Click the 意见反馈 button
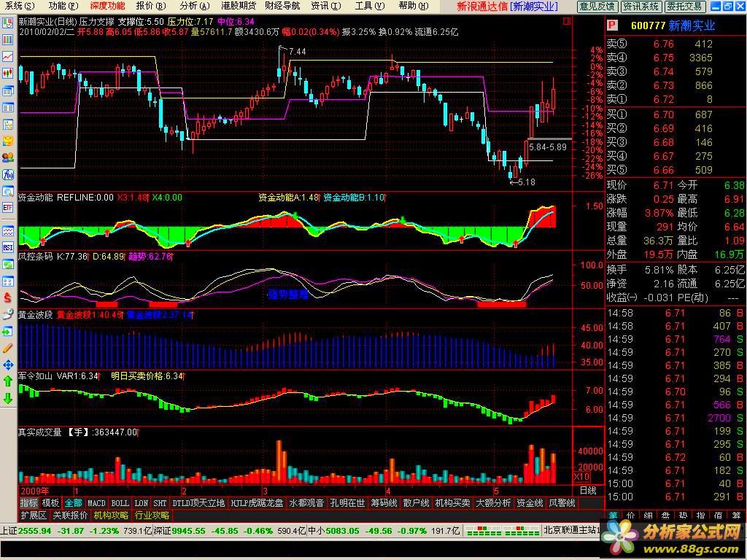 pyautogui.click(x=597, y=6)
